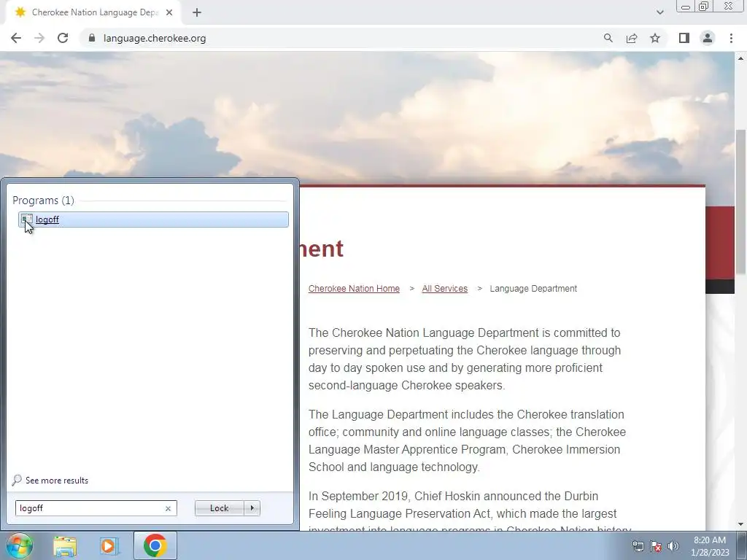This screenshot has width=747, height=560.
Task: Clear the Start menu search text
Action: (168, 508)
